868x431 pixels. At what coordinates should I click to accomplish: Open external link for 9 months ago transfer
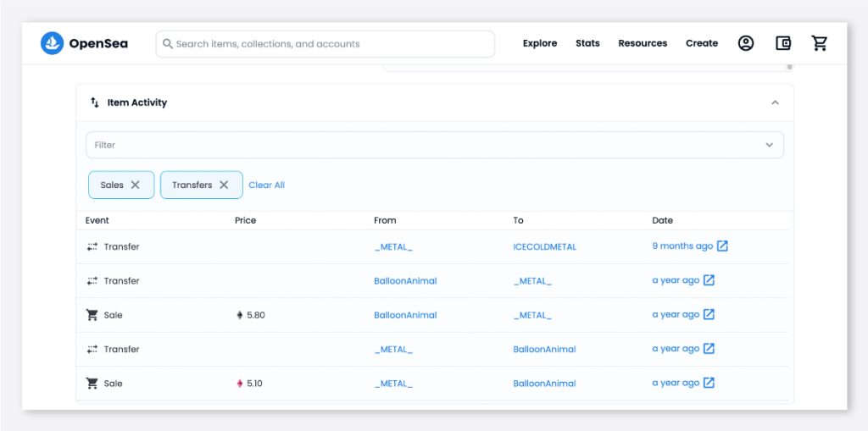click(722, 246)
